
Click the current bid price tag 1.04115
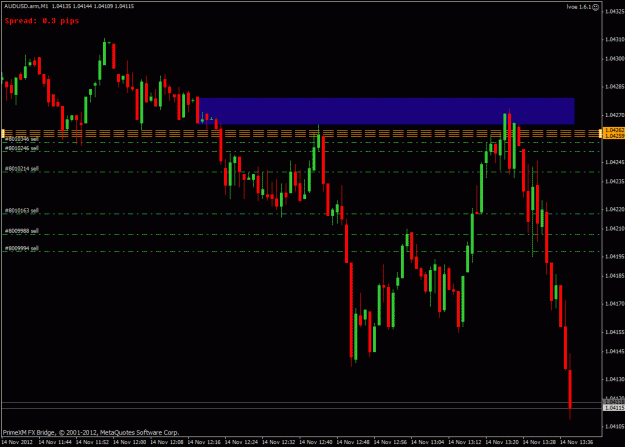pos(614,408)
